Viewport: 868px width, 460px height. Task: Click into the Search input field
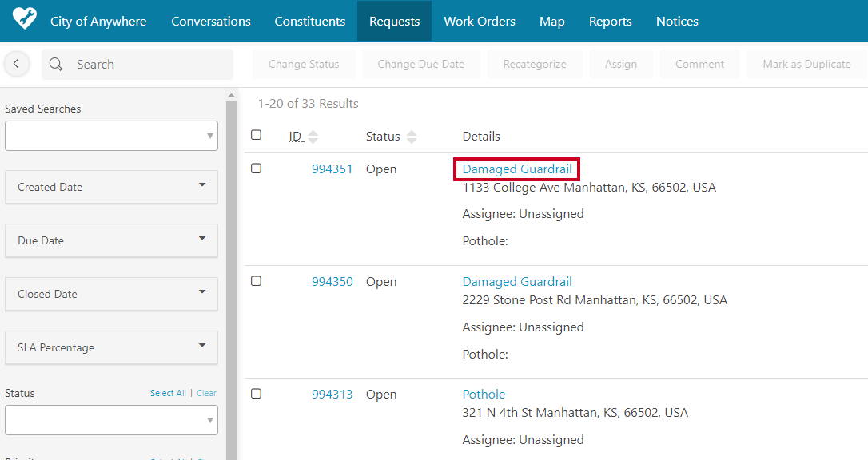137,64
